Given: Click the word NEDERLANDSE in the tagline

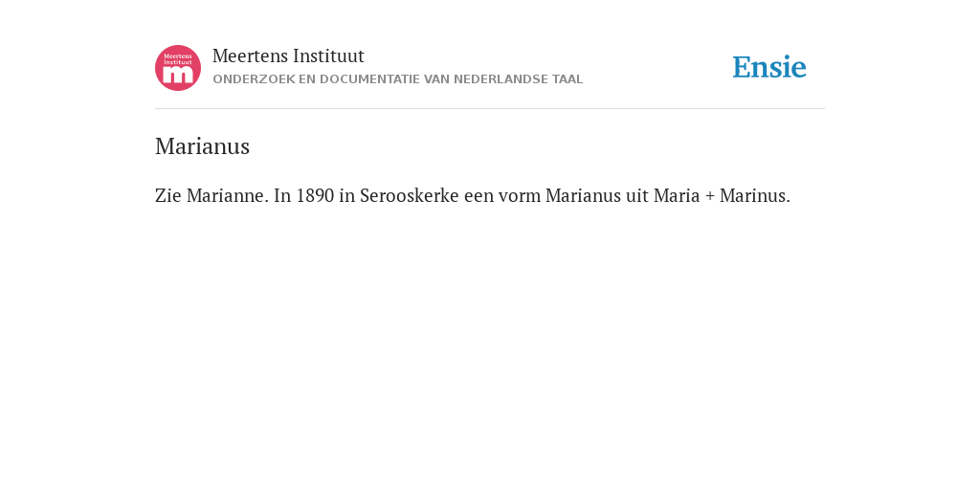Looking at the screenshot, I should 501,79.
